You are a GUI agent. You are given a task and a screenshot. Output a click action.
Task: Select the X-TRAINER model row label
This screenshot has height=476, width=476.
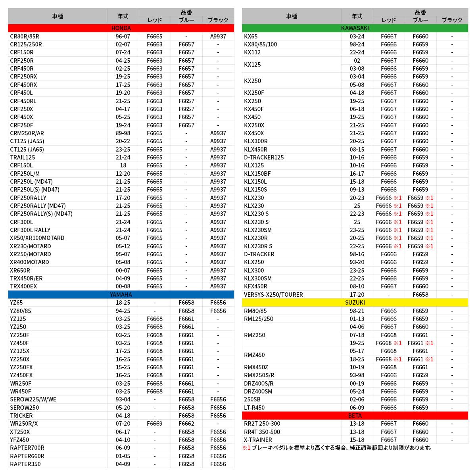tap(258, 440)
